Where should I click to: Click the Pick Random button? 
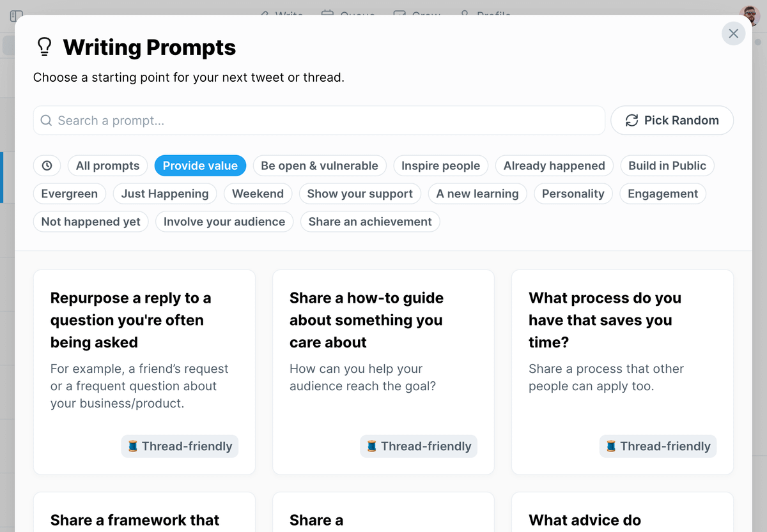pyautogui.click(x=672, y=120)
